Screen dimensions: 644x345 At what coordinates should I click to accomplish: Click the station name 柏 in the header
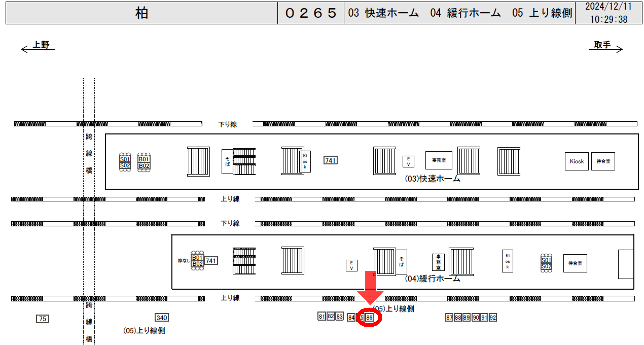tap(141, 13)
